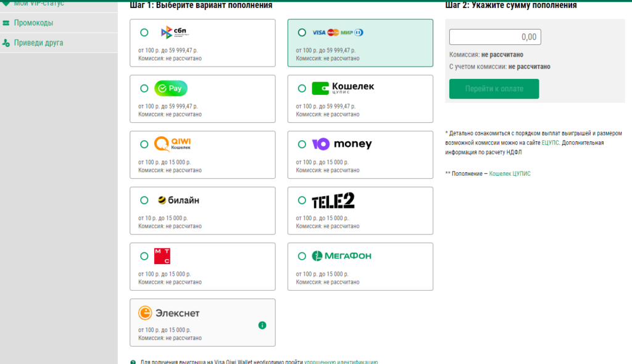This screenshot has height=364, width=632.
Task: Pick the МТС radio button
Action: pos(144,257)
